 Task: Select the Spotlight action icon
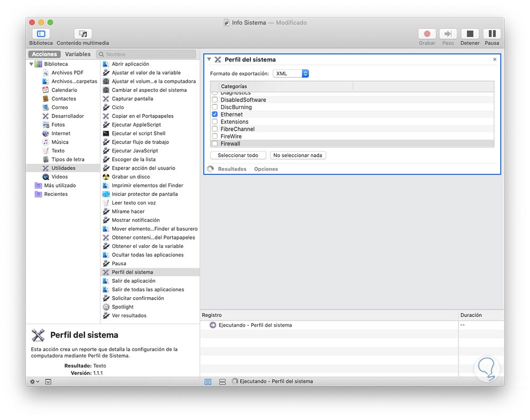coord(106,307)
